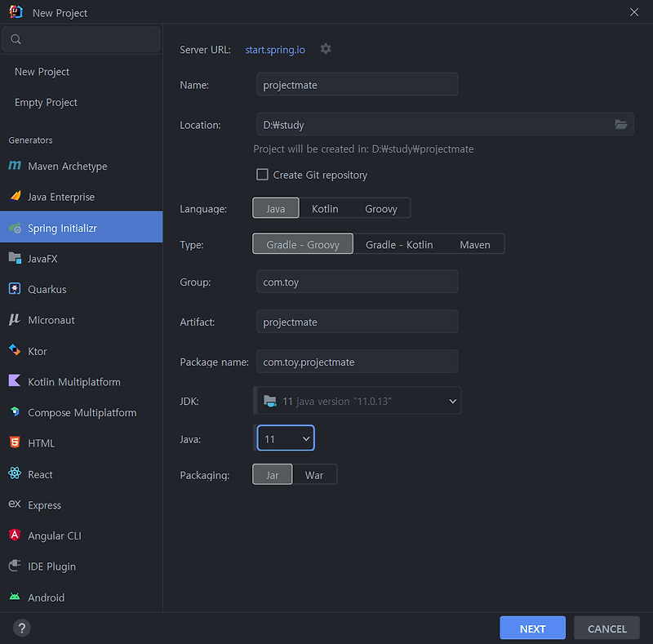Enable Create Git repository checkbox
653x644 pixels.
point(262,174)
